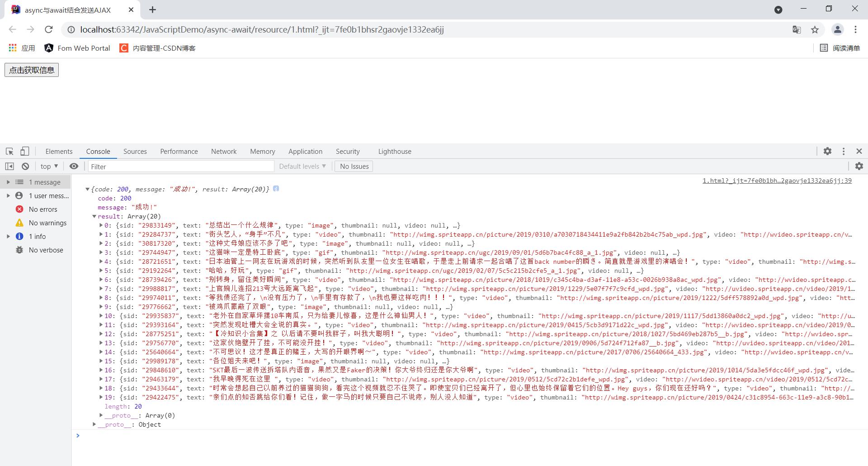Expand array item 0 with sid 29833149

click(101, 225)
